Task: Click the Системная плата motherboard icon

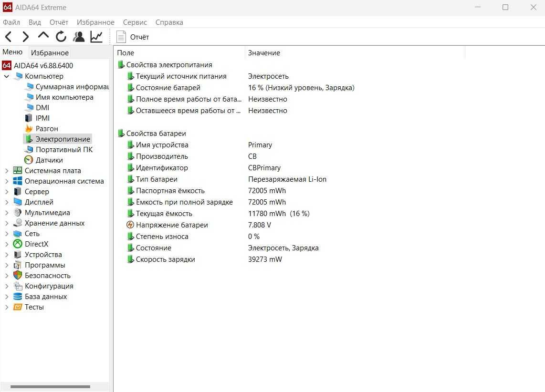Action: (x=18, y=170)
